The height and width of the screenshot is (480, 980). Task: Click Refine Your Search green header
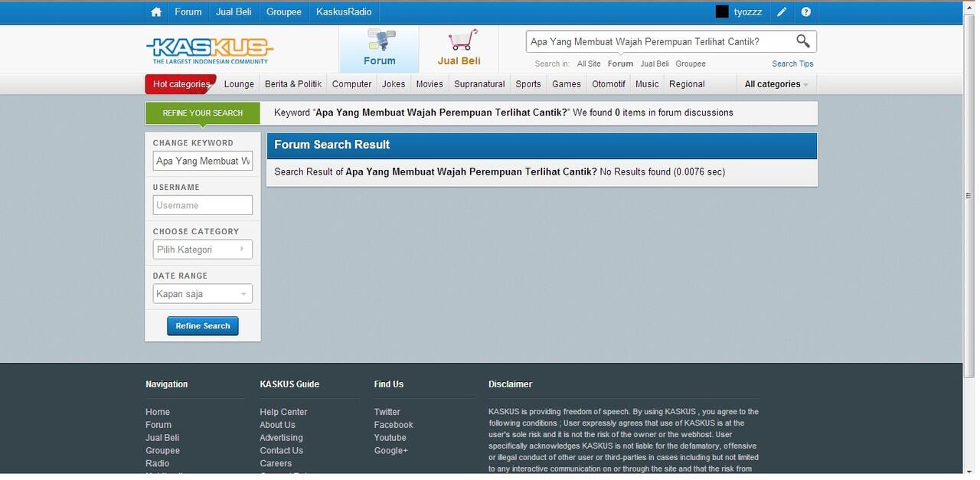pos(203,113)
